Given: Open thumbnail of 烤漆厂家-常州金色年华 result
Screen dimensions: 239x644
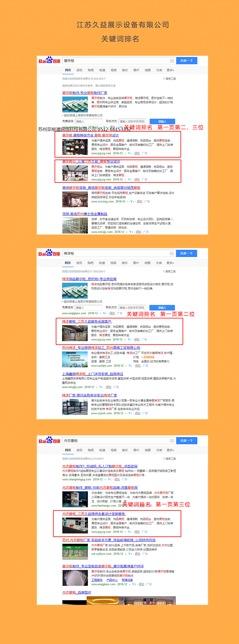Looking at the screenshot, I should pos(75,407).
